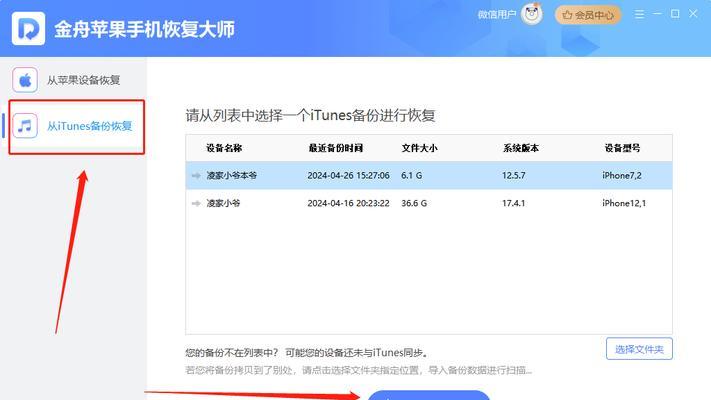
Task: Click the 设备型号 column header
Action: [622, 148]
